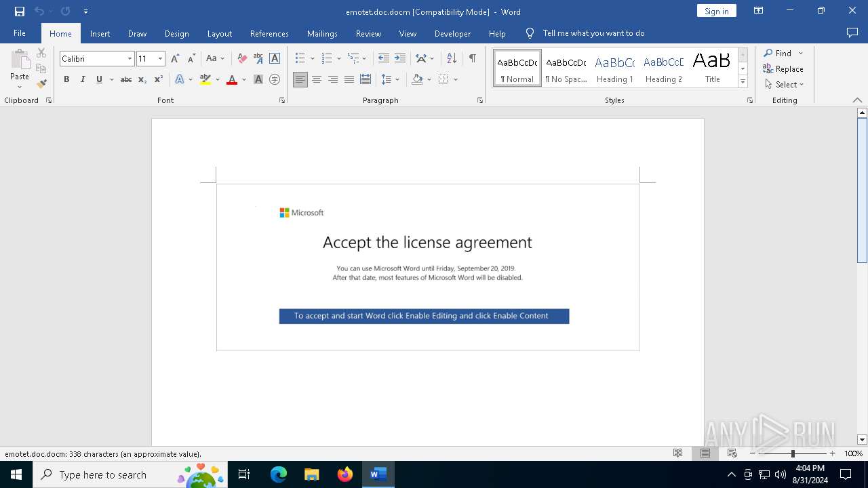The width and height of the screenshot is (868, 488).
Task: Expand the Styles gallery More arrow
Action: 743,82
